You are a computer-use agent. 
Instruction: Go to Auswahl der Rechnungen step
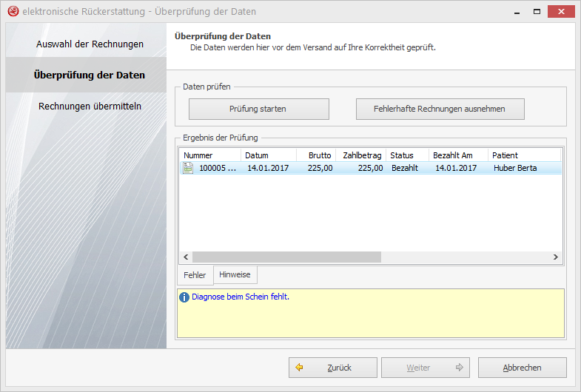(90, 44)
